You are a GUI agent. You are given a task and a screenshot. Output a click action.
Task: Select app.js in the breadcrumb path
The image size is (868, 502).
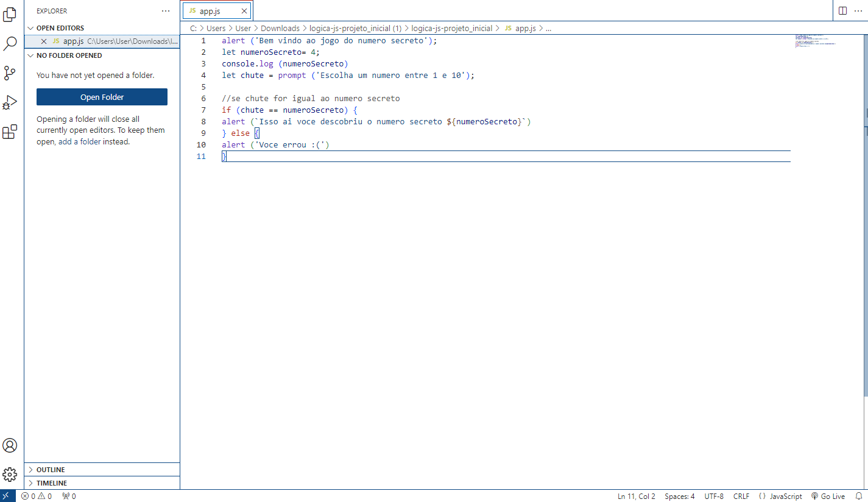(525, 28)
